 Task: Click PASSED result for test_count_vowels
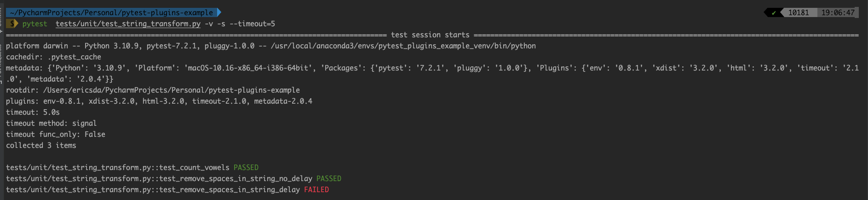pos(246,167)
